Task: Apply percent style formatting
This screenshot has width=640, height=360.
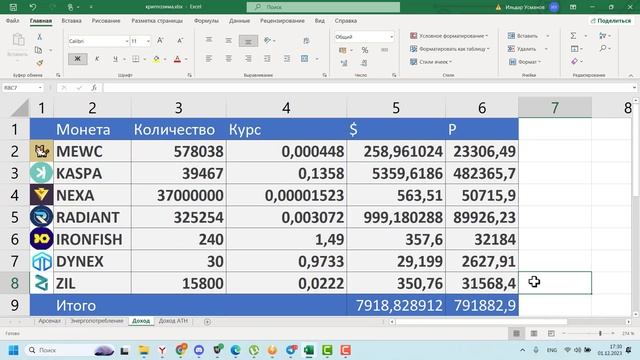Action: tap(364, 50)
